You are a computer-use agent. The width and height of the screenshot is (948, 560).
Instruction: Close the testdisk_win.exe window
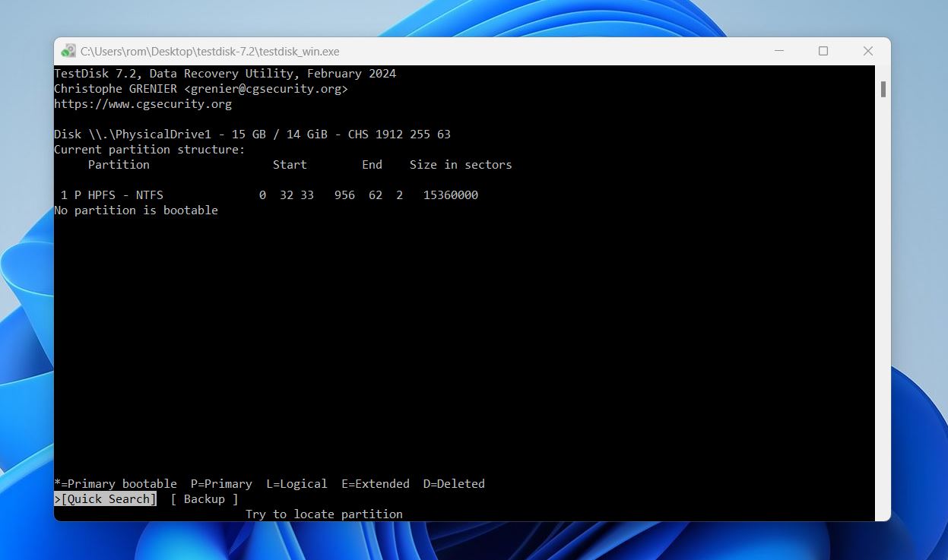[867, 51]
